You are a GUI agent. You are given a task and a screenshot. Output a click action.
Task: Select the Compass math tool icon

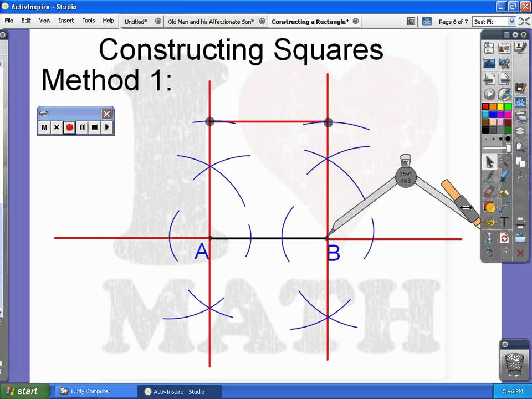click(521, 176)
